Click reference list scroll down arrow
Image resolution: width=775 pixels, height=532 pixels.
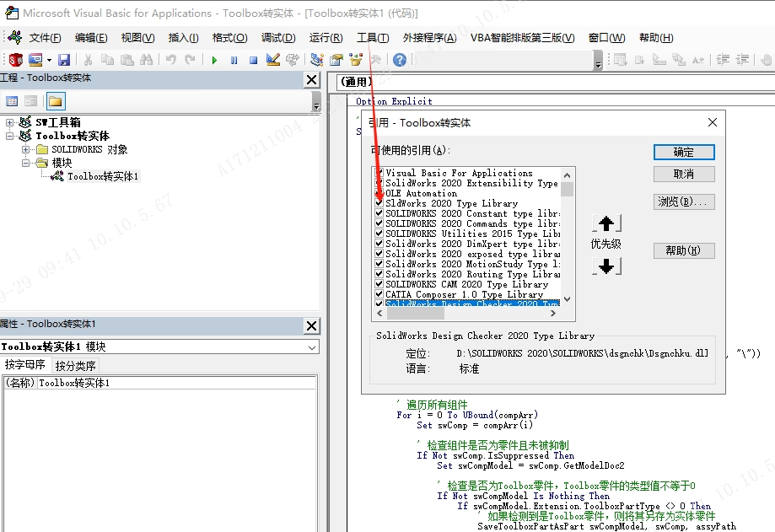click(x=567, y=298)
